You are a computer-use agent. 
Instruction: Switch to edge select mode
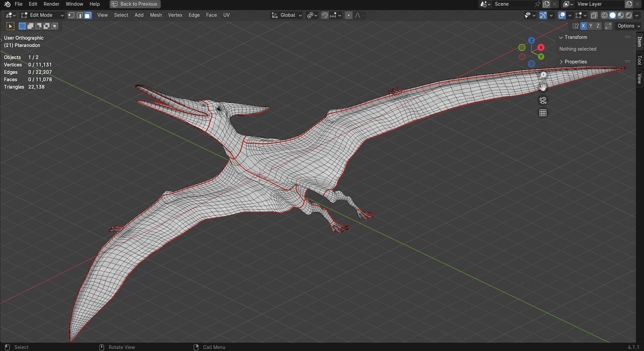click(x=80, y=15)
